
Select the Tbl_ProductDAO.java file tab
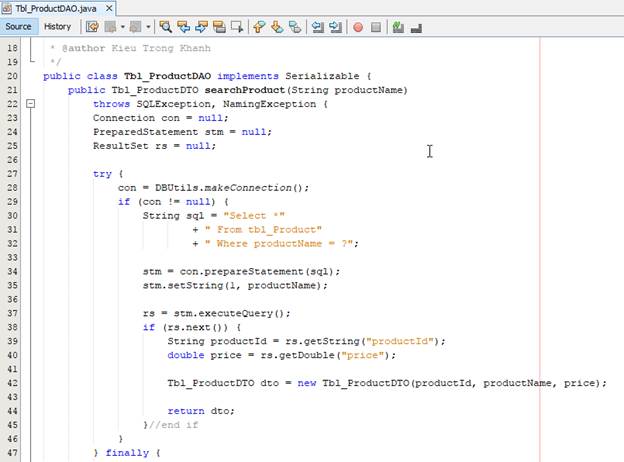tap(56, 8)
